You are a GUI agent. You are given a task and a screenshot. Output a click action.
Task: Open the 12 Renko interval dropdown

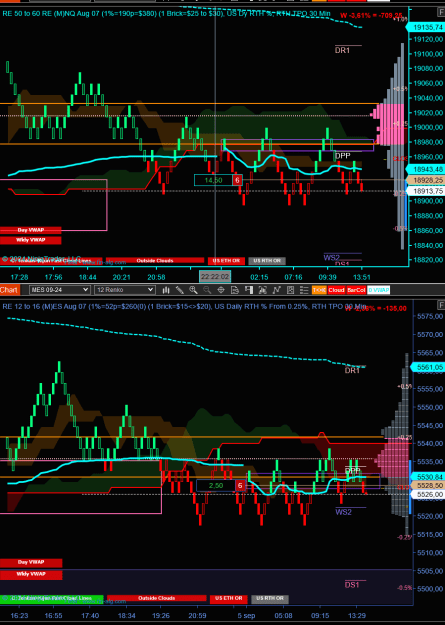pos(124,290)
